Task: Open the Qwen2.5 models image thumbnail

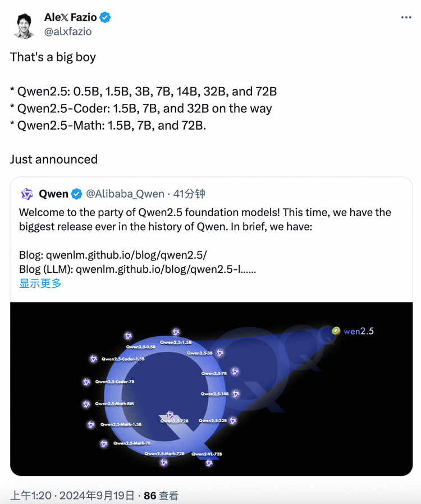Action: 211,388
